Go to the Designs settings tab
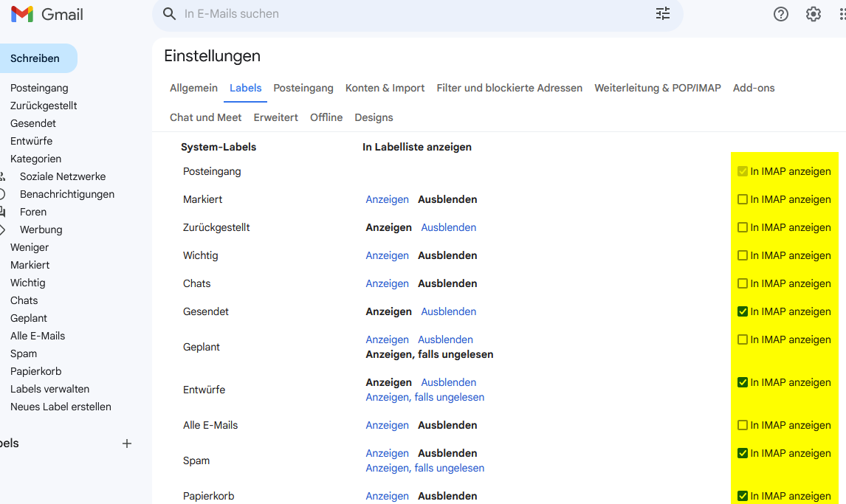 374,117
